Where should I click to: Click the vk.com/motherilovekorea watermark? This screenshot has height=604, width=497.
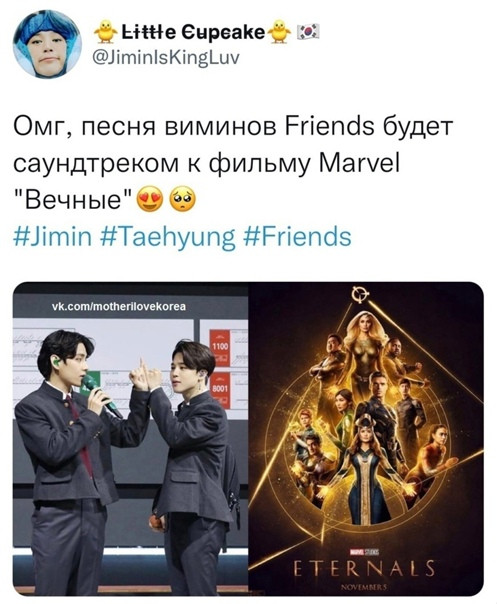tap(119, 307)
